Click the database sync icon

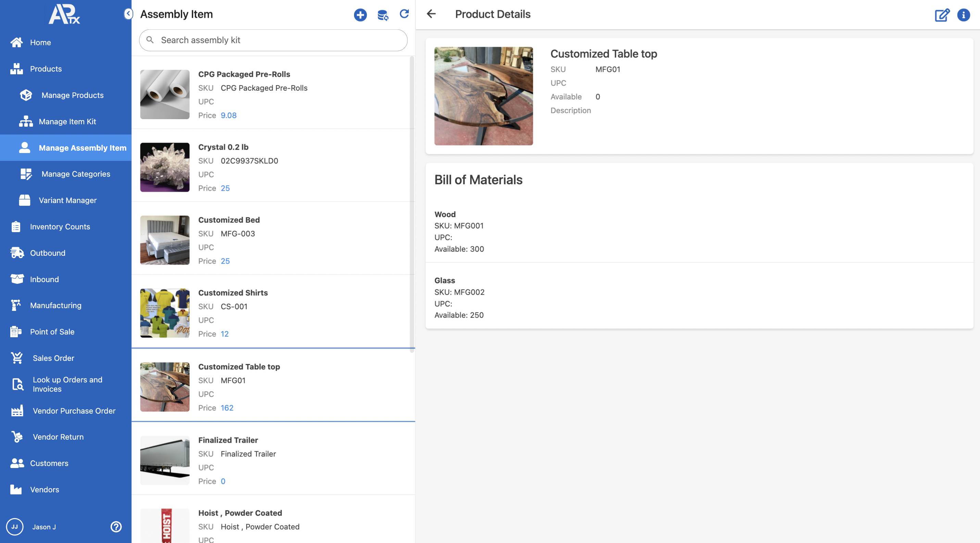click(382, 15)
